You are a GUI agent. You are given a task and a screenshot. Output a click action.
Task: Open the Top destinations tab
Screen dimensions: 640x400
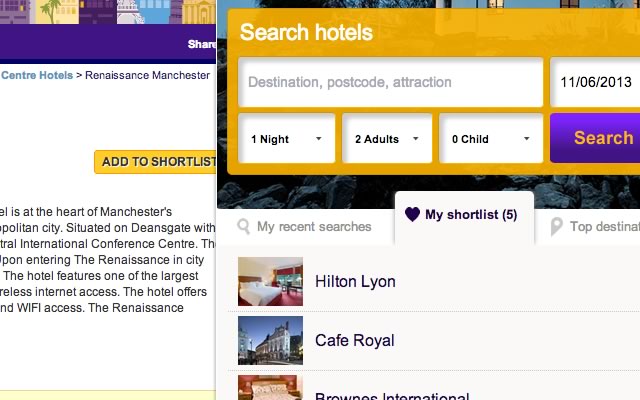[594, 227]
